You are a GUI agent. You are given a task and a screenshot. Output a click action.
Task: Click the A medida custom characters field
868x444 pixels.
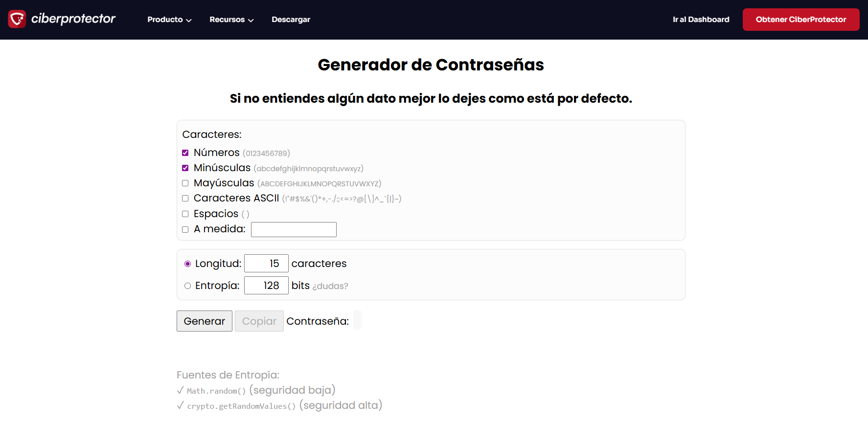pyautogui.click(x=294, y=229)
